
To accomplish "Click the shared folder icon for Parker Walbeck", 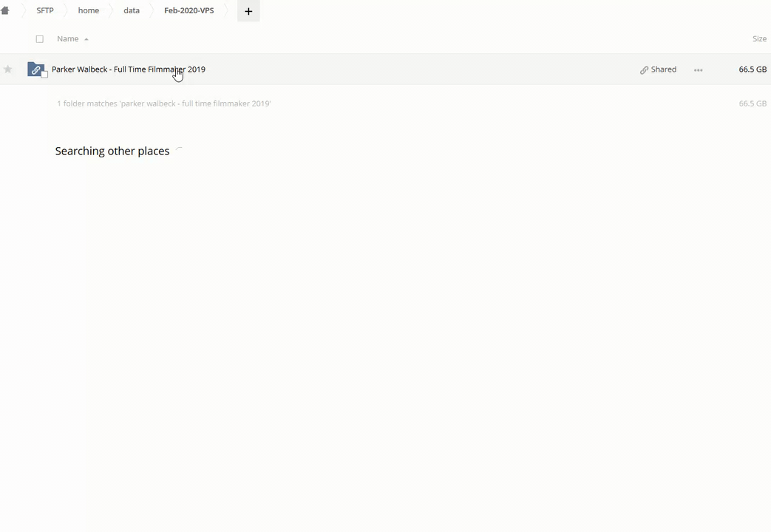I will (x=35, y=69).
